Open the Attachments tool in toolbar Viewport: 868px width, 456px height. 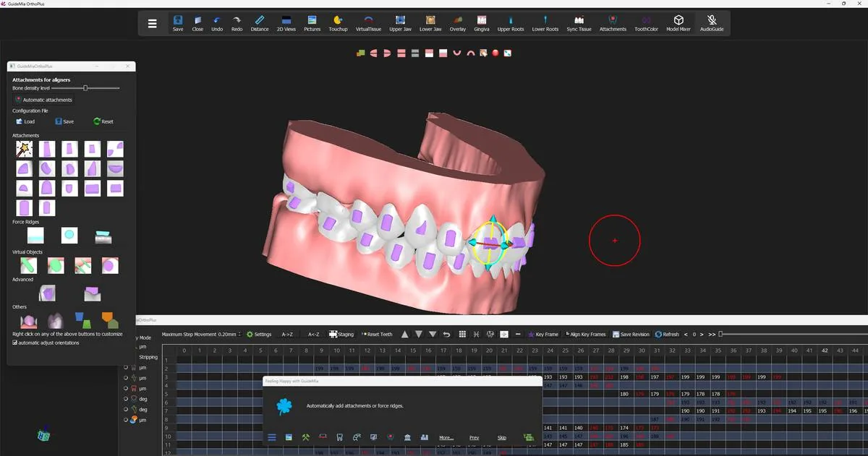pyautogui.click(x=613, y=23)
